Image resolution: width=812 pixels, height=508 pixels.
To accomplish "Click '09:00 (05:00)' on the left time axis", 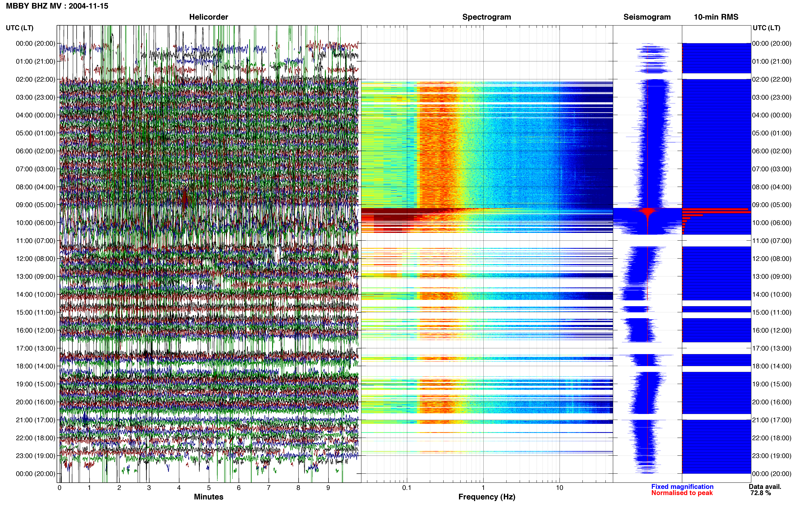I will [x=36, y=205].
